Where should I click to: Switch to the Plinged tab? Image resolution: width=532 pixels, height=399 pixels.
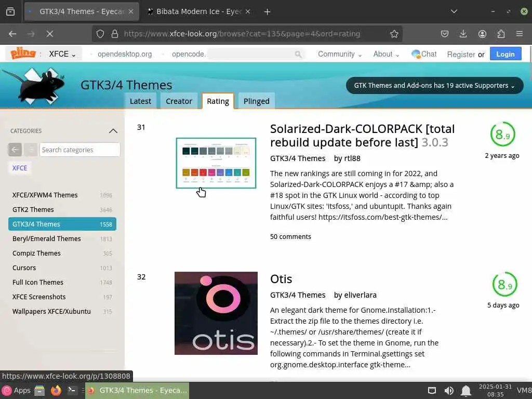coord(257,101)
